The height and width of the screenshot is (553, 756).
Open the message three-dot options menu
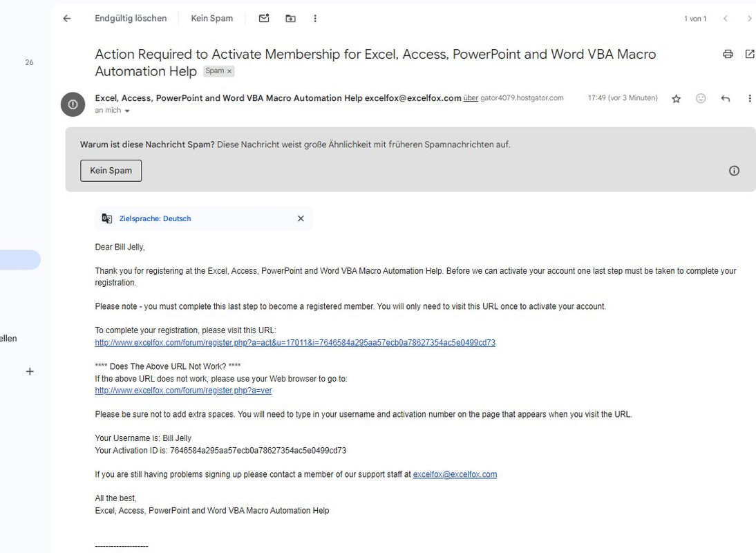[749, 98]
